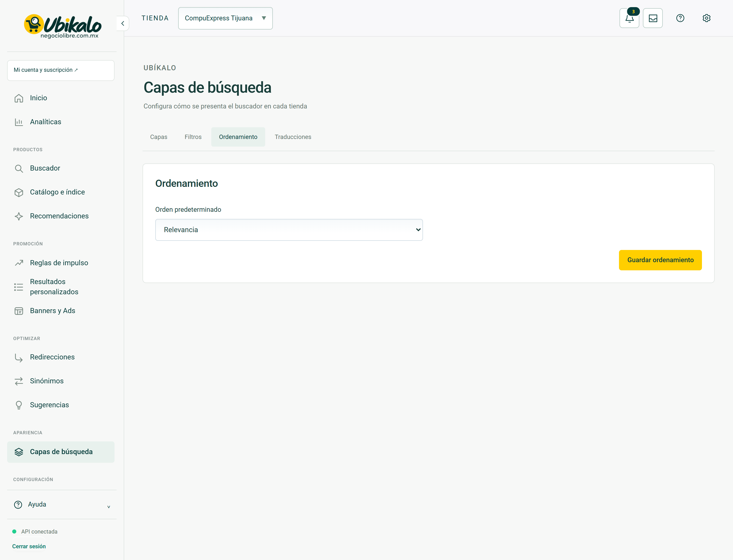Expand the Ayuda section chevron

[109, 507]
